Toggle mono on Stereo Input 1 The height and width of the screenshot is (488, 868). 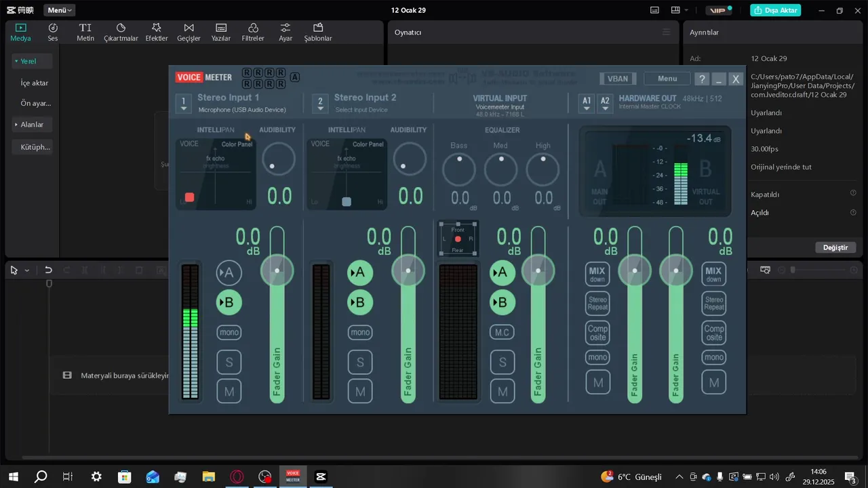229,332
